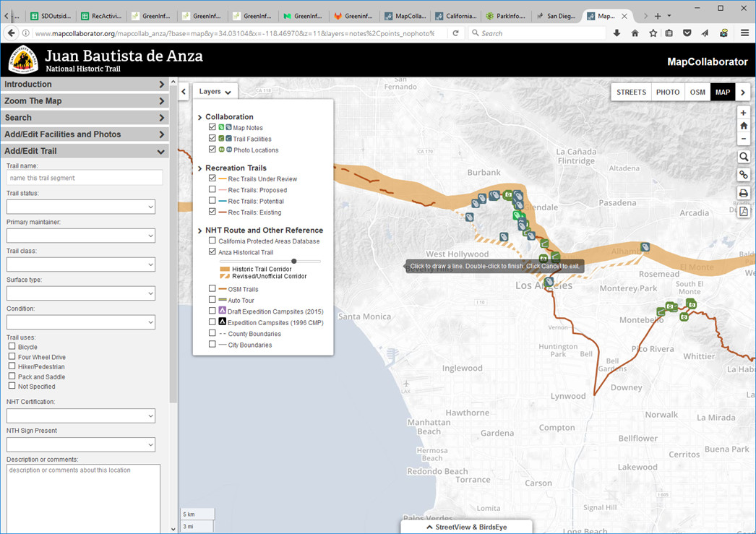Save page to Pocket icon
756x534 pixels.
687,33
